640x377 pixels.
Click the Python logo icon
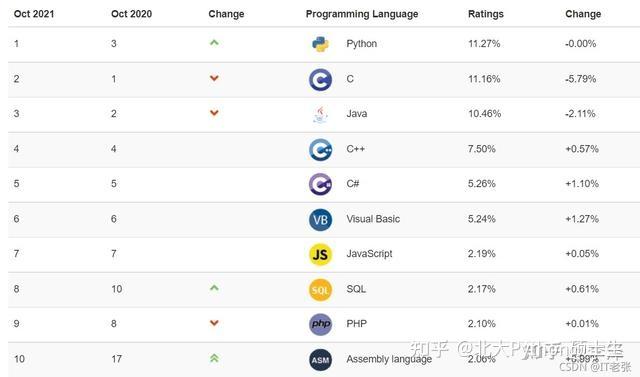tap(320, 44)
